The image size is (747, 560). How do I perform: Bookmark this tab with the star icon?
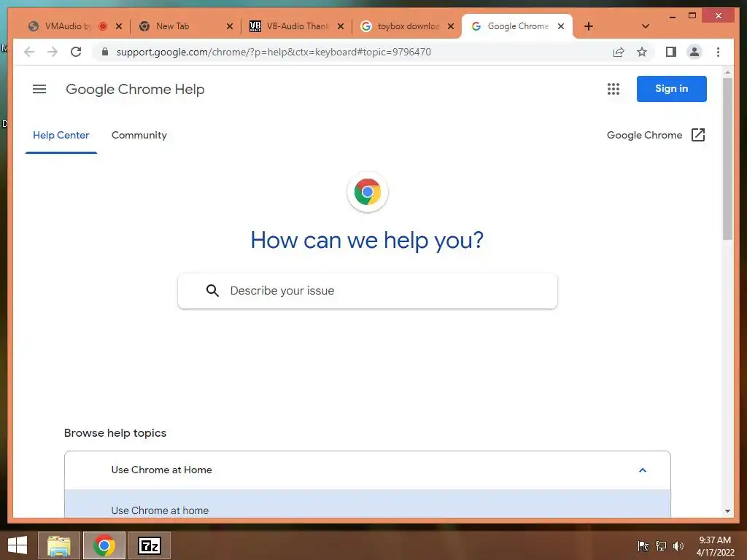click(x=642, y=52)
